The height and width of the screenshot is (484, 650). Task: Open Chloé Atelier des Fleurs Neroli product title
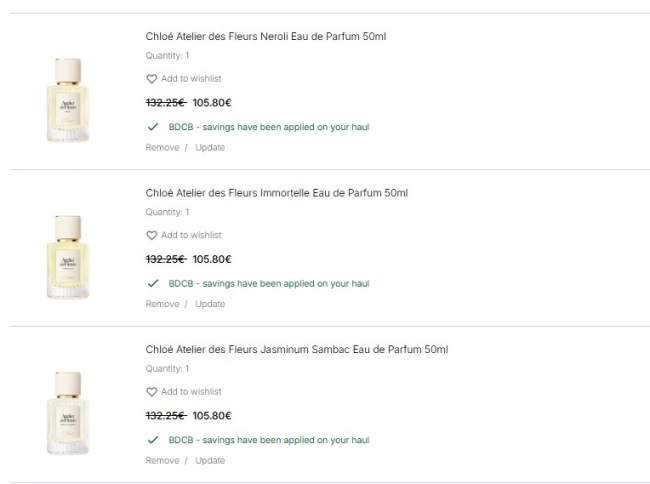tap(266, 37)
